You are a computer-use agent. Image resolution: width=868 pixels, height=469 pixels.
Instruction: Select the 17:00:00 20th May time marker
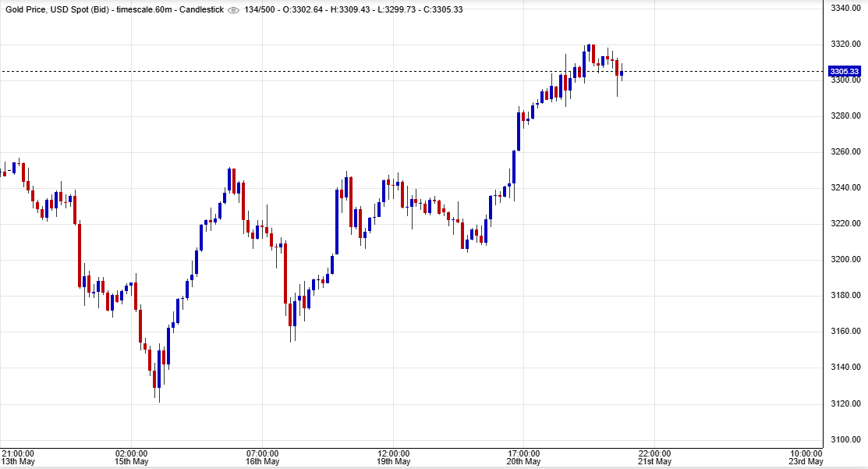tap(524, 457)
